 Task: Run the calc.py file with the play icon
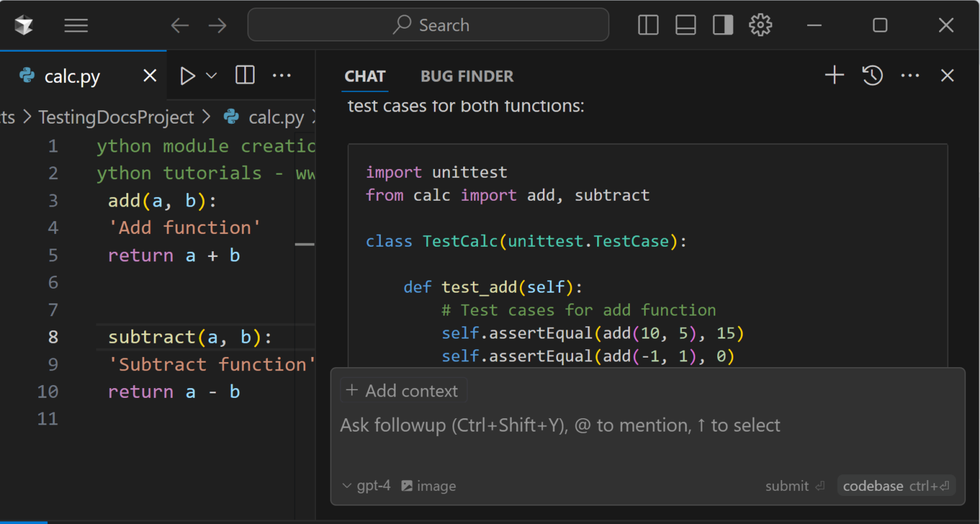point(188,75)
